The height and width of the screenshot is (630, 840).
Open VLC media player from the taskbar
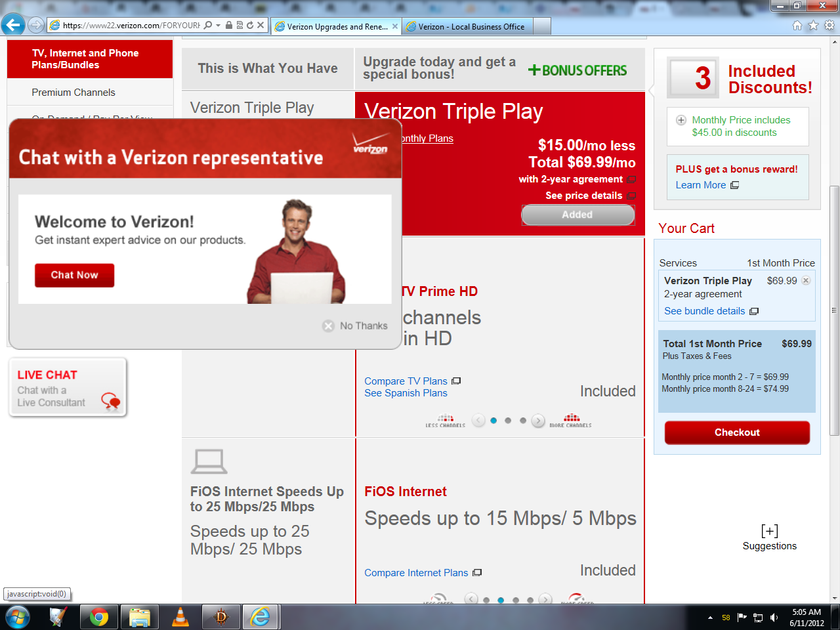tap(180, 617)
